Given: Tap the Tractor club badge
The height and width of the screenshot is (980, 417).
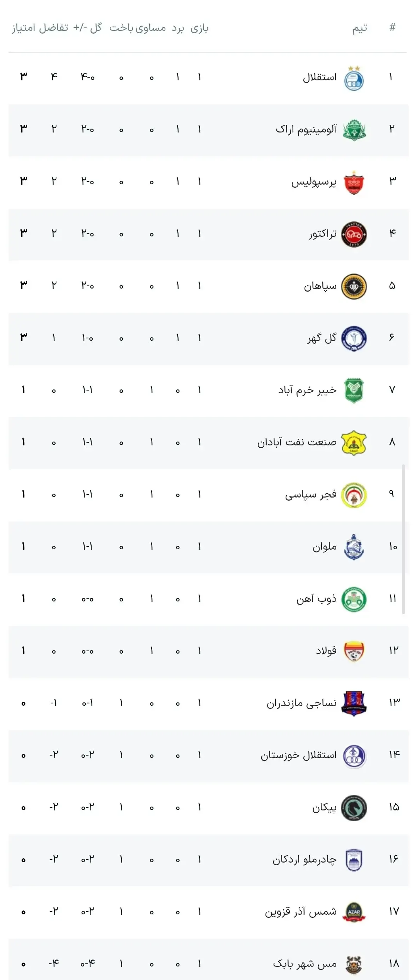Looking at the screenshot, I should point(354,234).
